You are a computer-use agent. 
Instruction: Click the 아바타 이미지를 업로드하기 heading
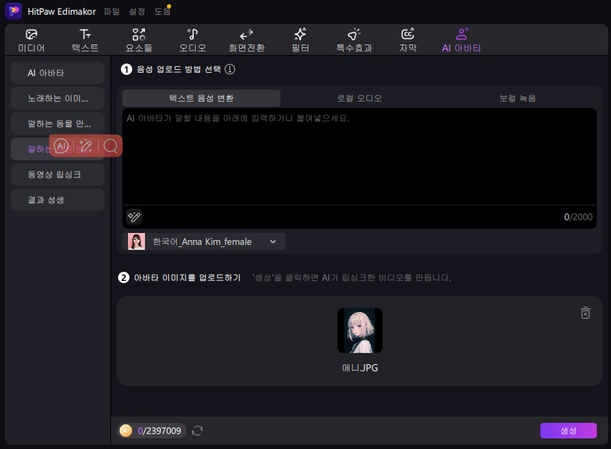187,278
